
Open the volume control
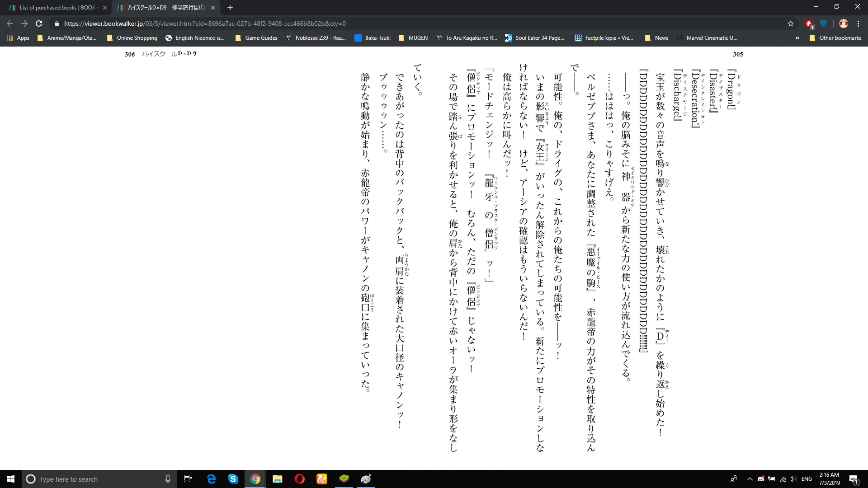(x=793, y=479)
